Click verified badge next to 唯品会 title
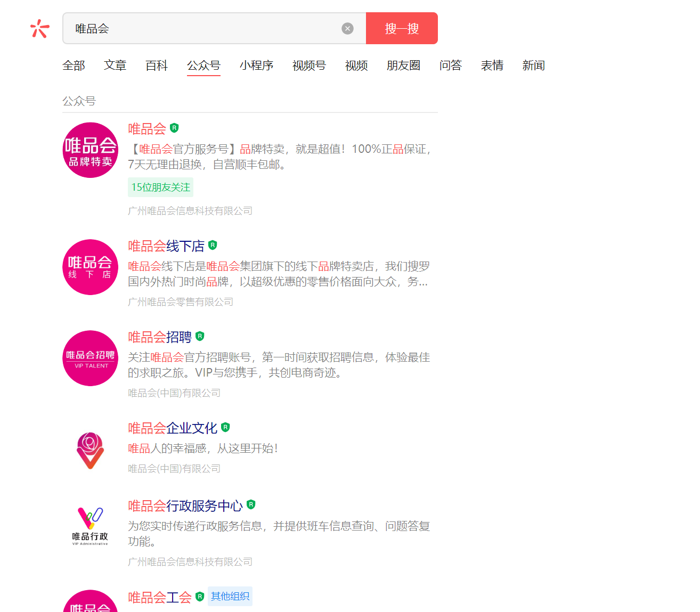 [x=174, y=128]
